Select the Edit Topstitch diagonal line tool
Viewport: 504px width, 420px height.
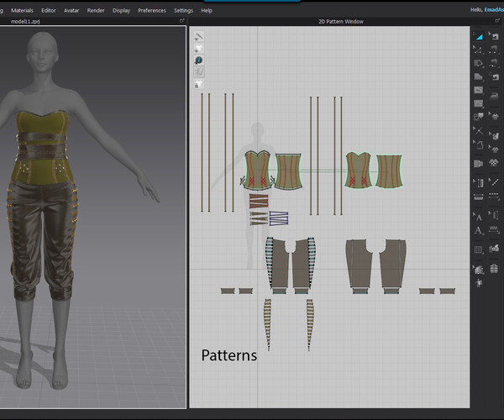click(x=494, y=182)
